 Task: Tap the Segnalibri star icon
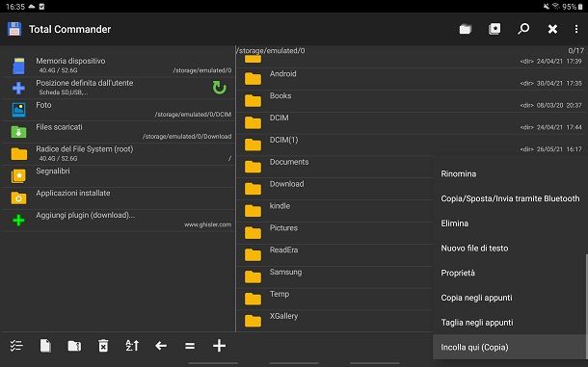18,176
